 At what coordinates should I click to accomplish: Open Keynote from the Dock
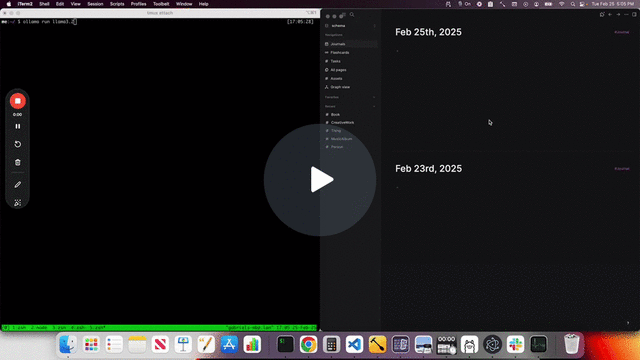183,344
